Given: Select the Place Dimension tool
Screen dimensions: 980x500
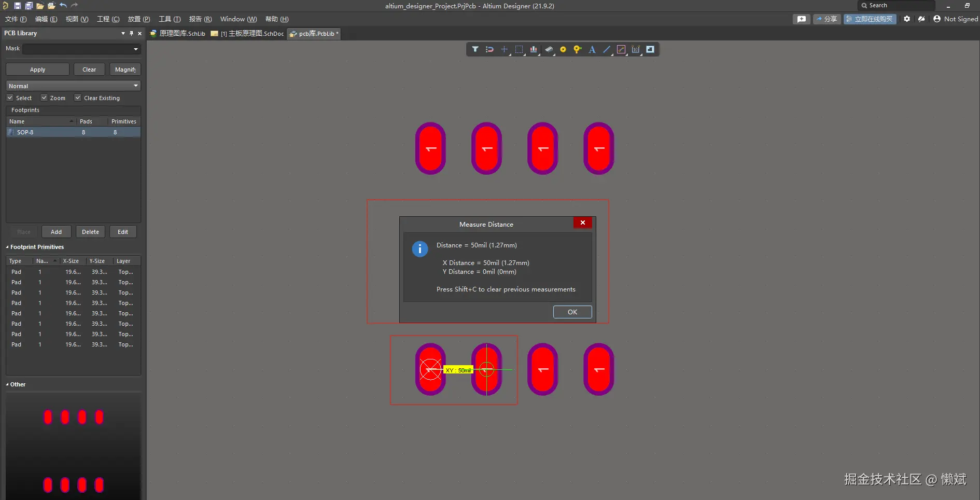Looking at the screenshot, I should pos(635,49).
